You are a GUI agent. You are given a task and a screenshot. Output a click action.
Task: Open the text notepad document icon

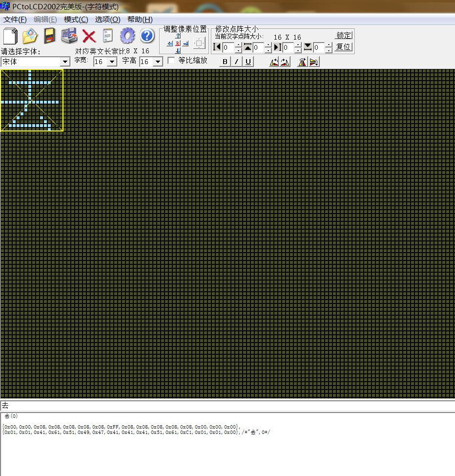coord(108,36)
